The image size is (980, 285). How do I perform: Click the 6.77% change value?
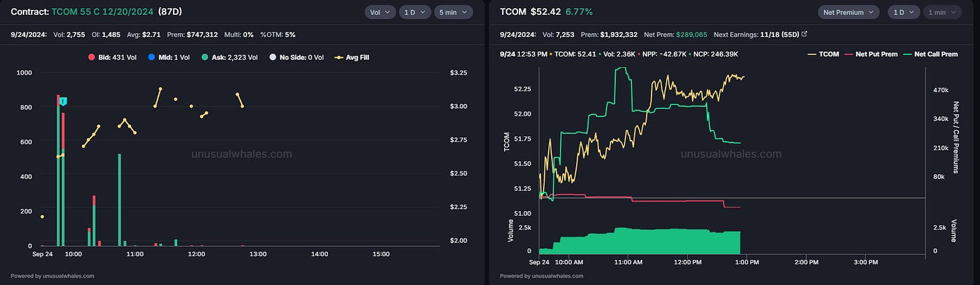tap(580, 11)
